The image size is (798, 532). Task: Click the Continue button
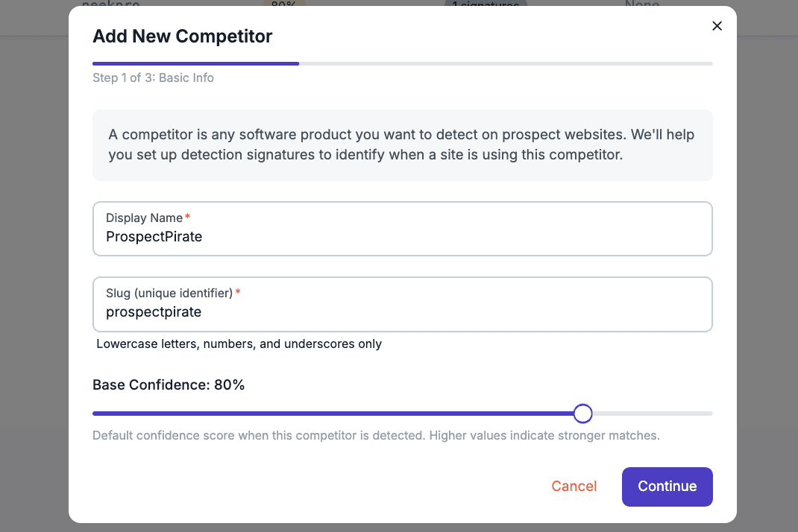pos(667,486)
